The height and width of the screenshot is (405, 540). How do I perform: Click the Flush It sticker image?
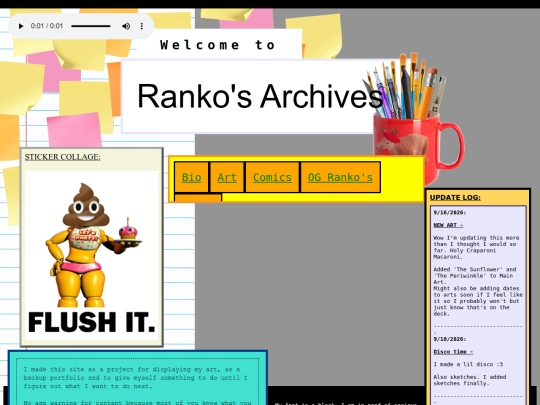pyautogui.click(x=92, y=255)
